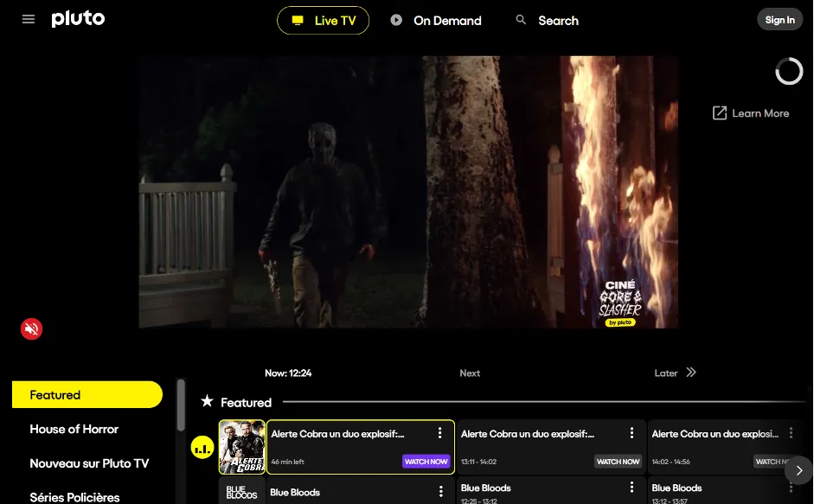The height and width of the screenshot is (504, 814).
Task: Click the Featured star icon
Action: pyautogui.click(x=207, y=401)
